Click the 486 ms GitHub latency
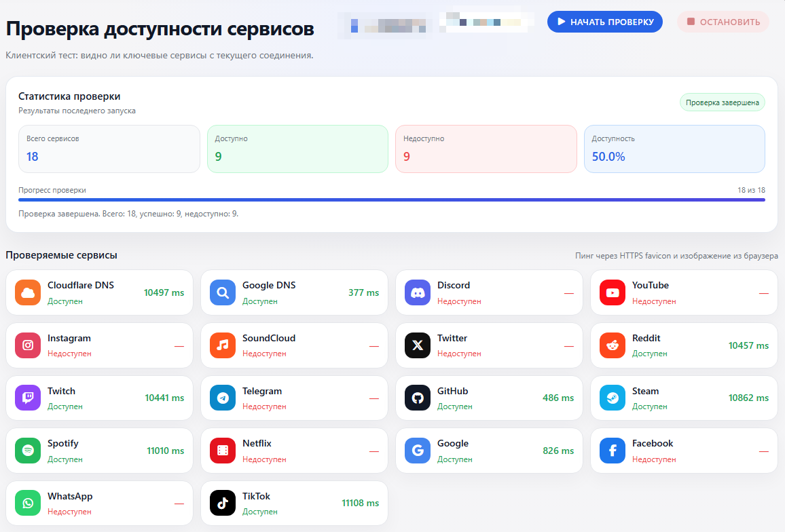The width and height of the screenshot is (785, 532). [558, 398]
